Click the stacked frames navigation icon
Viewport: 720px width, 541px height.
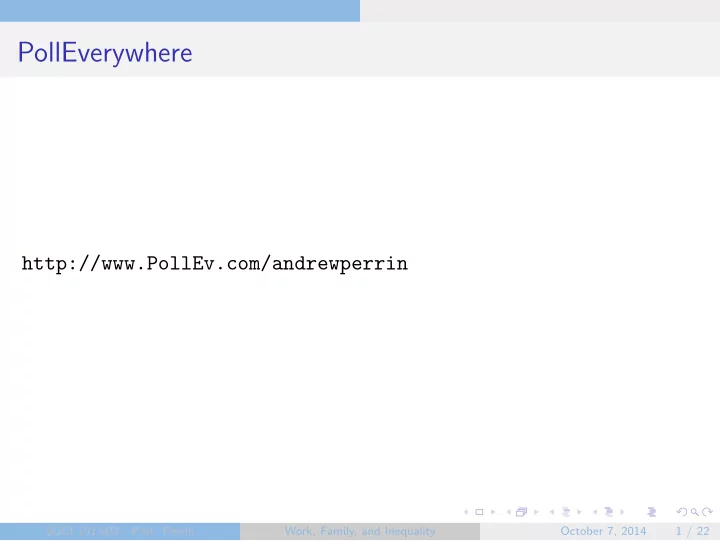(522, 512)
